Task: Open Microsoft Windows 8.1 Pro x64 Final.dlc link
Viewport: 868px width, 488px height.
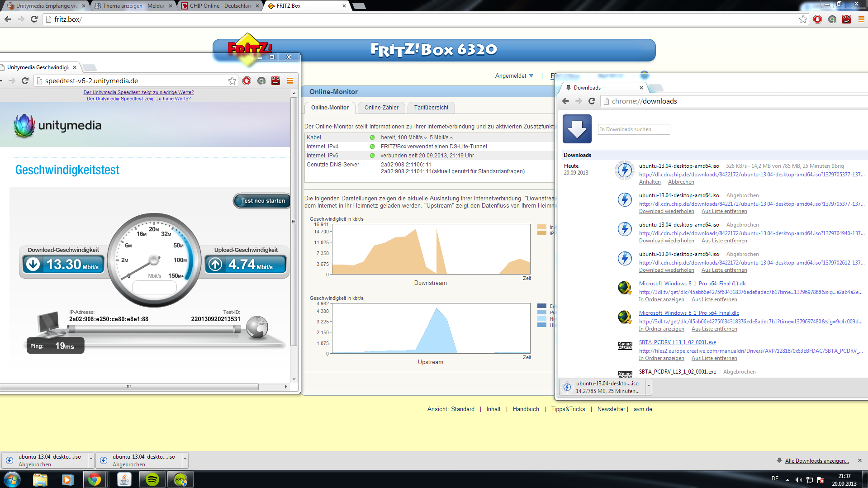Action: (x=689, y=313)
